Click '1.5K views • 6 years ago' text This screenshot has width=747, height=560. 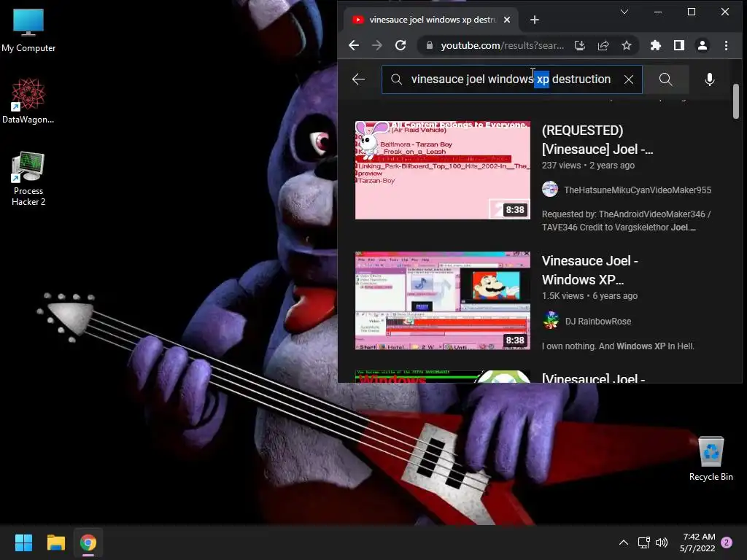click(589, 296)
